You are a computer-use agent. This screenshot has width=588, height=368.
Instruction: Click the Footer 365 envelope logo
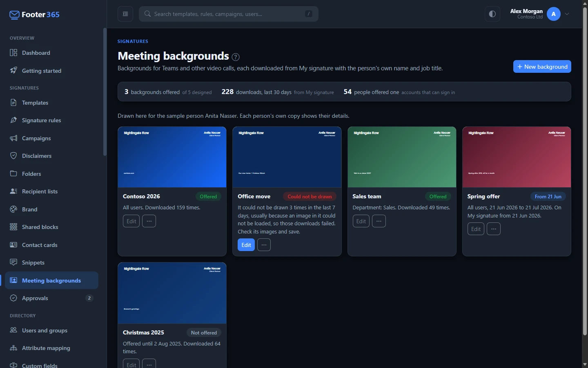[x=14, y=15]
